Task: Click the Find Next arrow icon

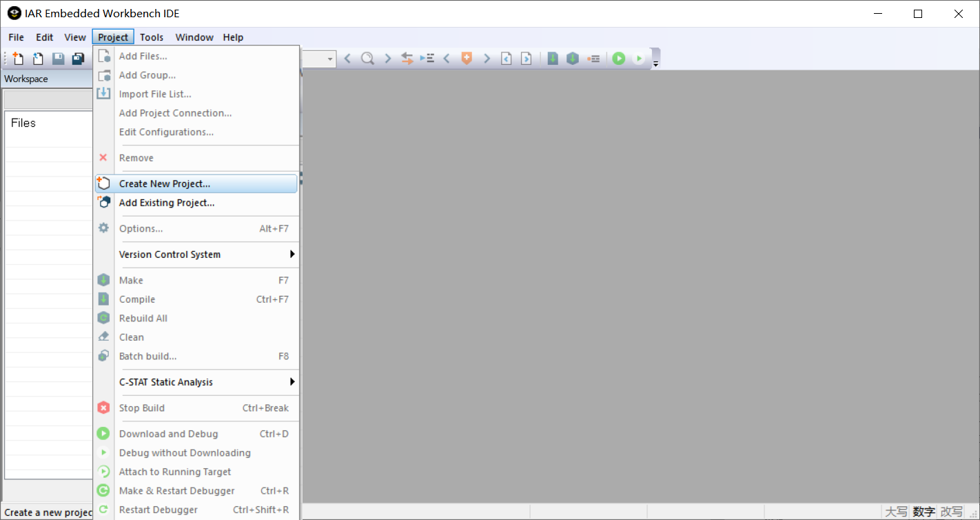Action: [x=387, y=58]
